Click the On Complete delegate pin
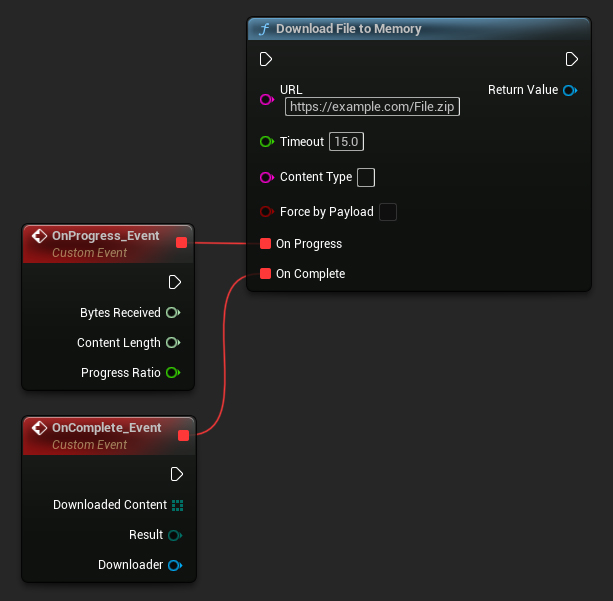613x601 pixels. point(266,274)
